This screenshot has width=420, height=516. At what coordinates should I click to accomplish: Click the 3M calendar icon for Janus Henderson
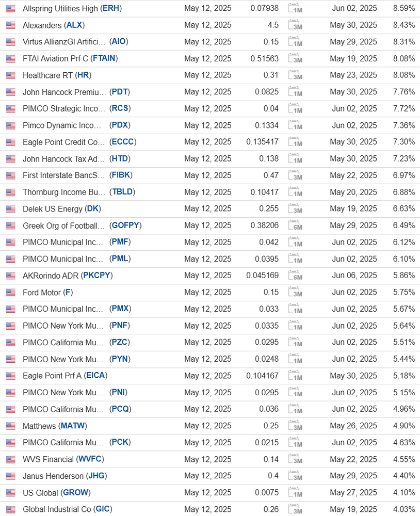(295, 476)
